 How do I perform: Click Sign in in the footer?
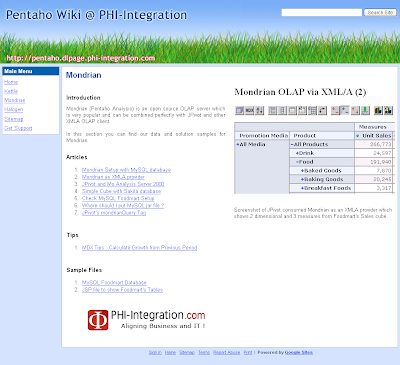155,352
